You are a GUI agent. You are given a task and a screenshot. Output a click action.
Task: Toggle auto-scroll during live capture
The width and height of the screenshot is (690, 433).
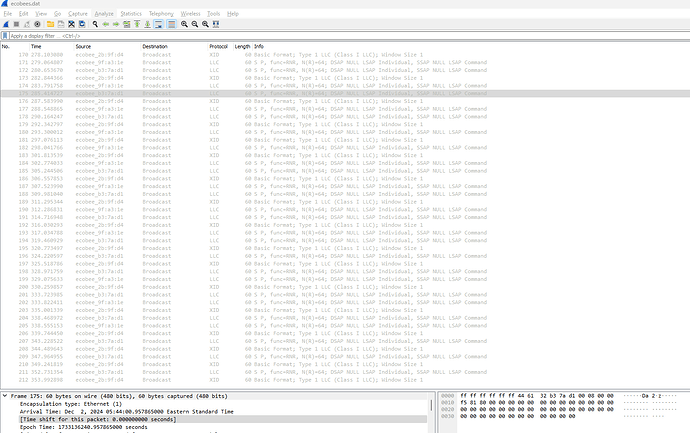tap(158, 24)
